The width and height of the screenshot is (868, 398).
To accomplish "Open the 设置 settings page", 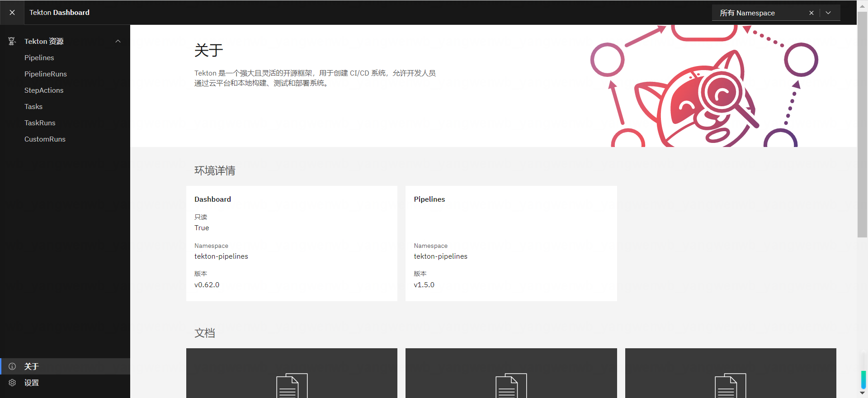I will coord(32,383).
